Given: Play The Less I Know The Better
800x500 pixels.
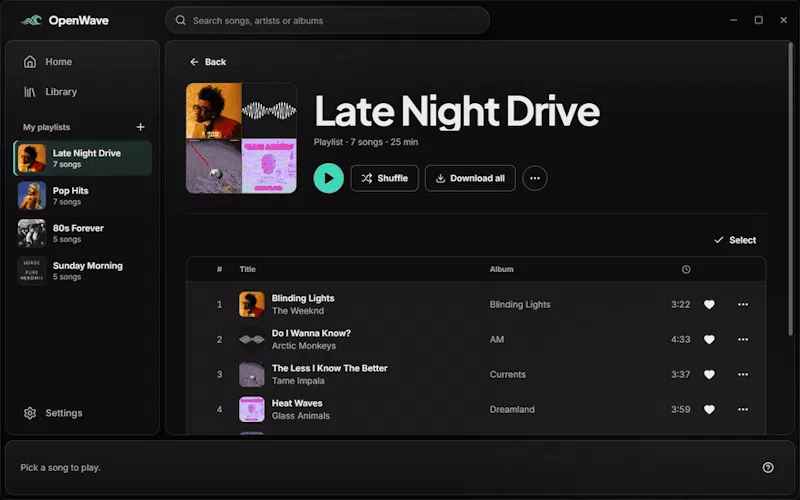Looking at the screenshot, I should [x=476, y=374].
